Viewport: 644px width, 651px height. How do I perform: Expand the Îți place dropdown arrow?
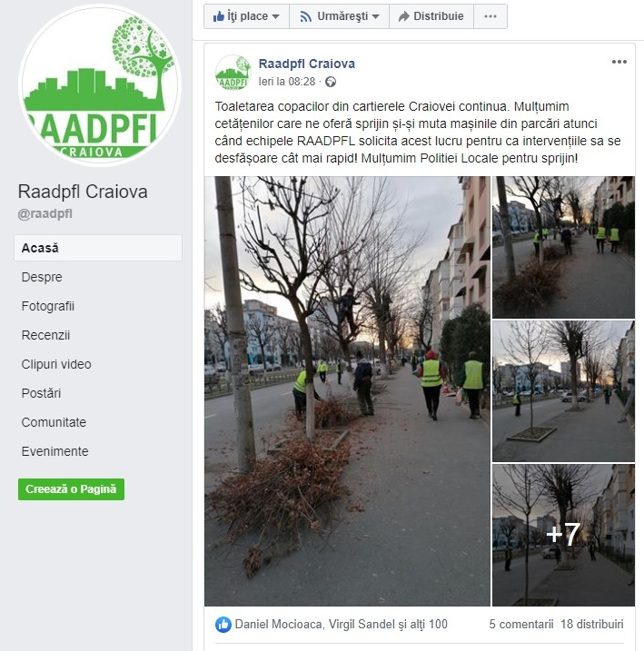[275, 16]
